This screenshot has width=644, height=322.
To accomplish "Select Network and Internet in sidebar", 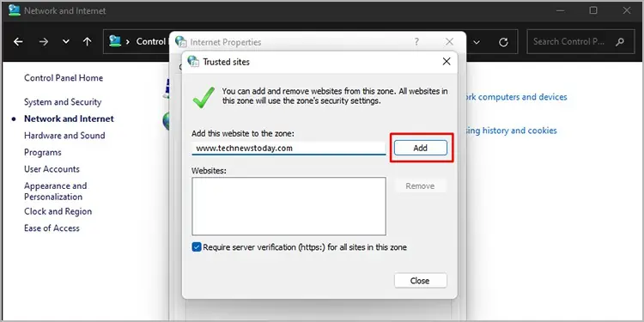I will click(x=69, y=118).
